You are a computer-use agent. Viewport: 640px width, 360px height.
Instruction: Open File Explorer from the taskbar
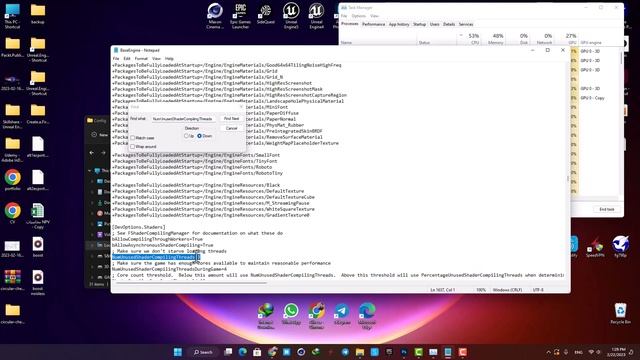(360, 352)
